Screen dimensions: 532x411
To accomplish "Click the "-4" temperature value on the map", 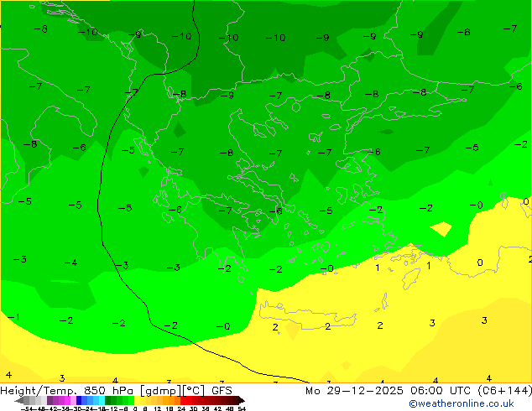I will click(x=71, y=263).
